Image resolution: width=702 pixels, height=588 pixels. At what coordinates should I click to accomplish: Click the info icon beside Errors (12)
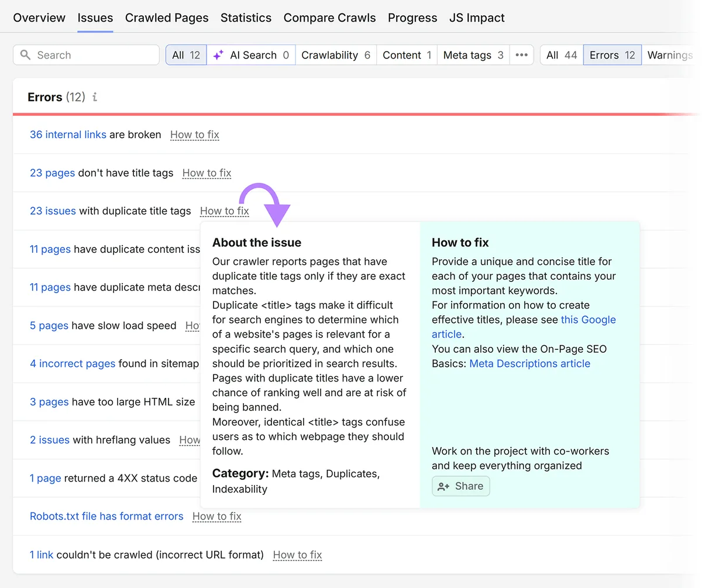click(x=95, y=97)
